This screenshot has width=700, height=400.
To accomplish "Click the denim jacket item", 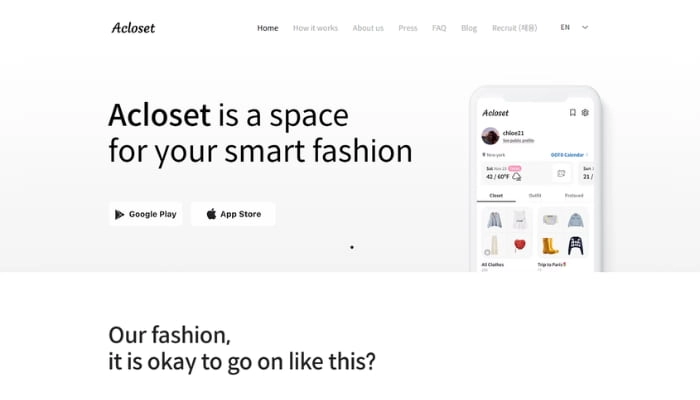I will [575, 220].
